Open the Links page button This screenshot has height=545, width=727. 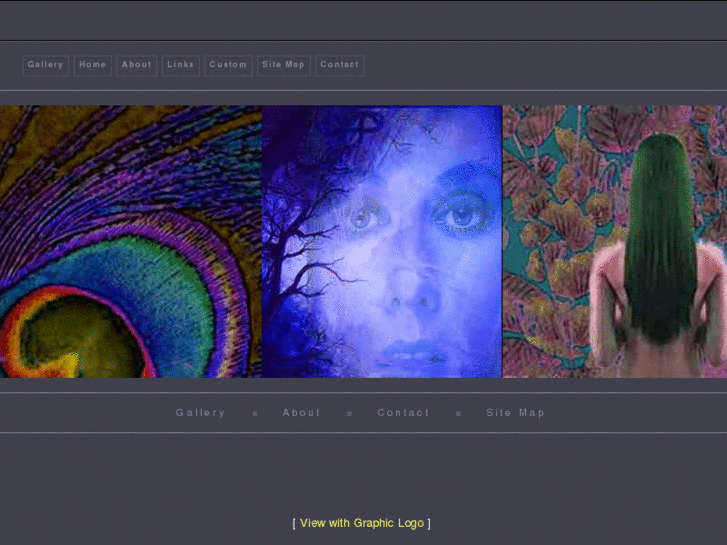[181, 65]
